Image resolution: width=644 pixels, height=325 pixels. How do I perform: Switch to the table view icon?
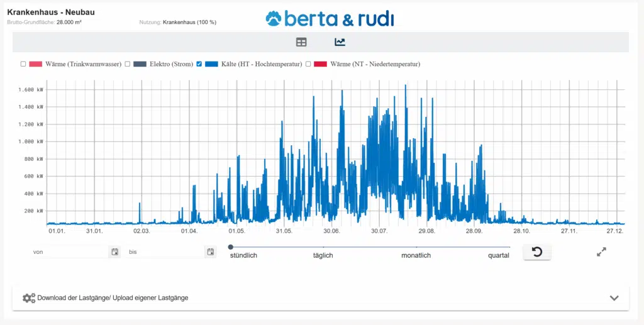[x=301, y=42]
